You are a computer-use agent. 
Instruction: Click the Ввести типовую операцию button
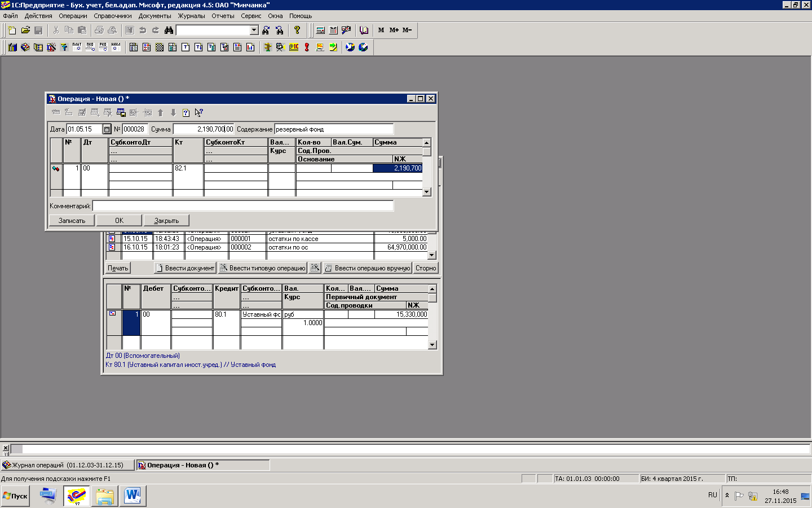263,268
